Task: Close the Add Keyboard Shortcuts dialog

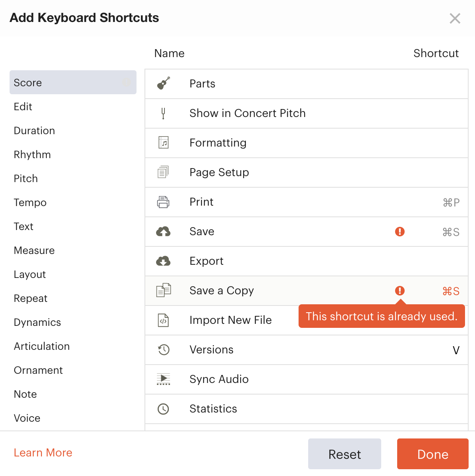Action: pyautogui.click(x=455, y=18)
